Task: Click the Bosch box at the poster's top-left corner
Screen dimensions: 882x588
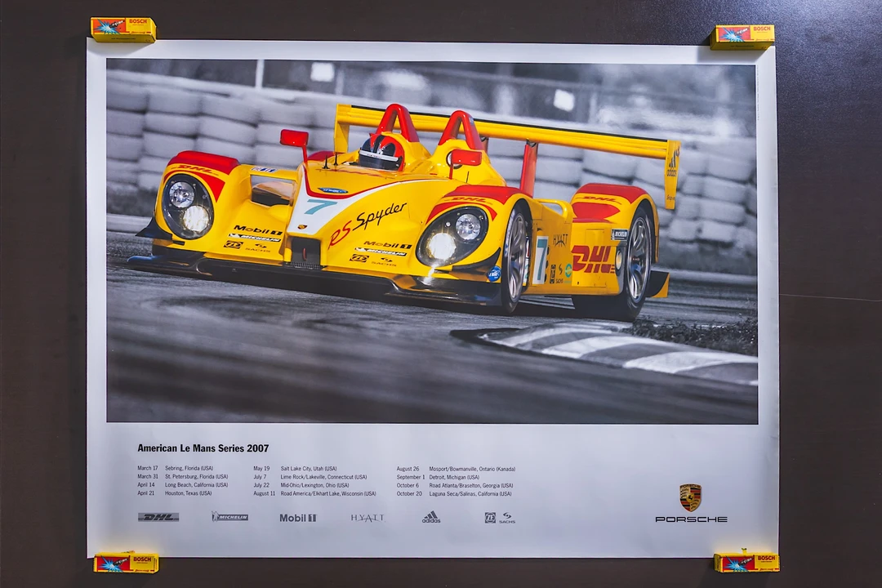Action: pyautogui.click(x=123, y=30)
